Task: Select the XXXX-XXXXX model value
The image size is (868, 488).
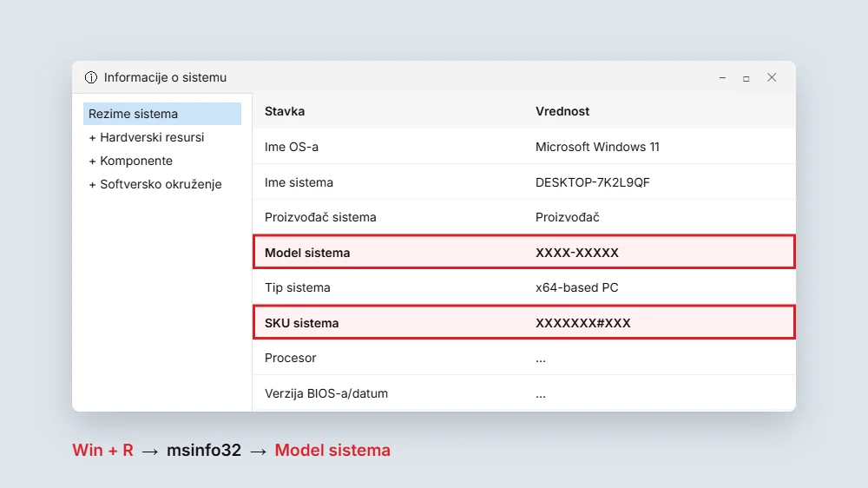Action: point(577,253)
